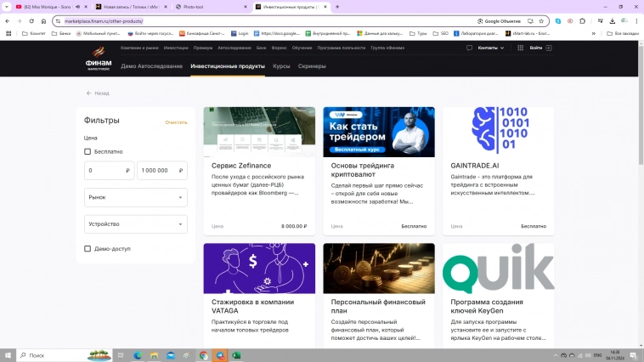Open the Основы трейдинга криптовалют card
This screenshot has width=644, height=362.
(379, 172)
